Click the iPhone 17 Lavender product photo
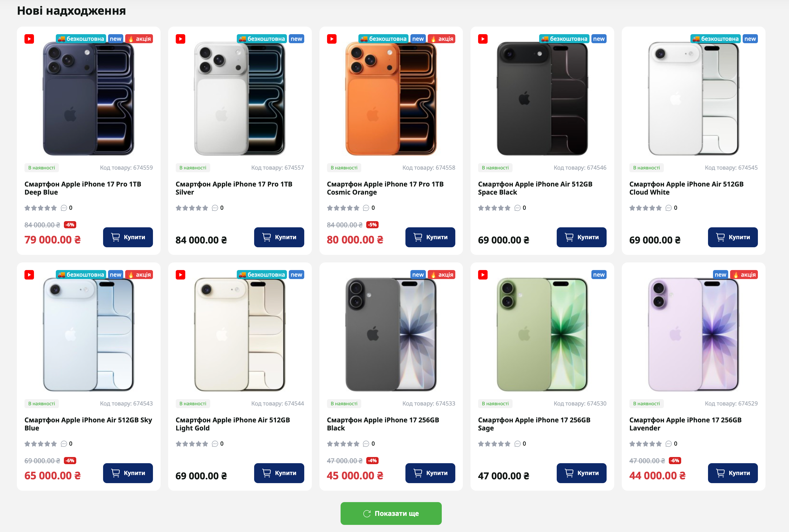Viewport: 789px width, 532px height. [x=693, y=334]
